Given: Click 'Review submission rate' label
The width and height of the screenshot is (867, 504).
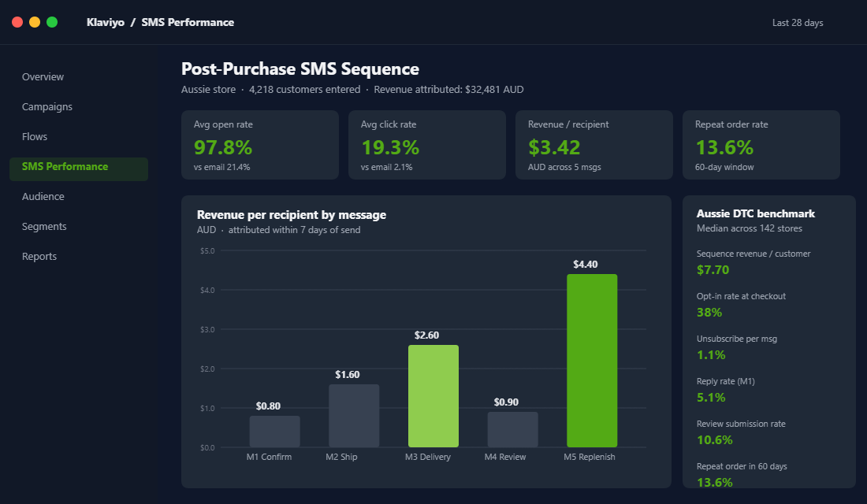Looking at the screenshot, I should click(741, 424).
